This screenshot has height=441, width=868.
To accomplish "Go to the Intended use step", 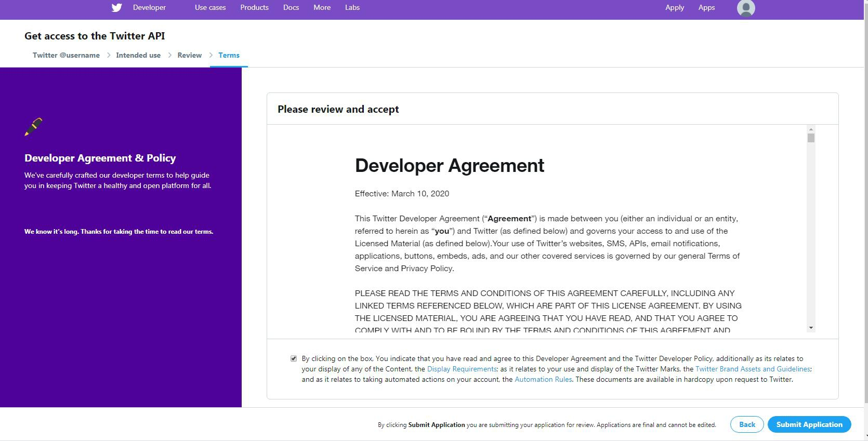I will point(138,55).
